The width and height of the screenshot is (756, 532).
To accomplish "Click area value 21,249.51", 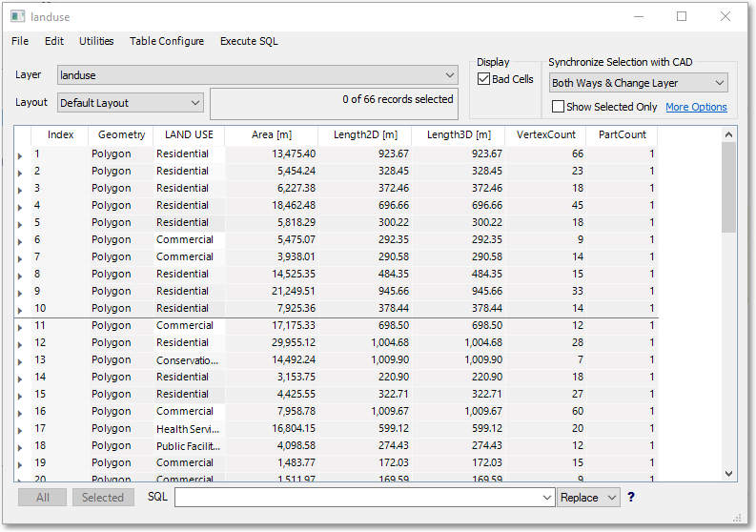I will pyautogui.click(x=293, y=291).
